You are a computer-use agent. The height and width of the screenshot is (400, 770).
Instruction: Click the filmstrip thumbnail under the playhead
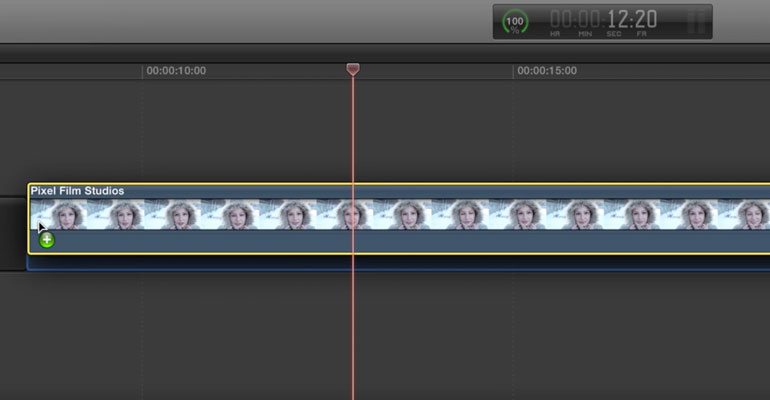[x=345, y=214]
